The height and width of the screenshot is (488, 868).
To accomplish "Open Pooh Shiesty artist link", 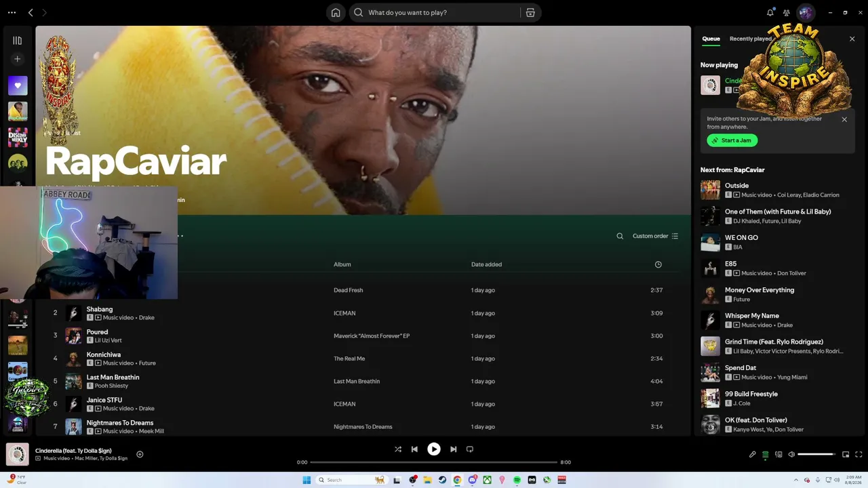I will [111, 386].
